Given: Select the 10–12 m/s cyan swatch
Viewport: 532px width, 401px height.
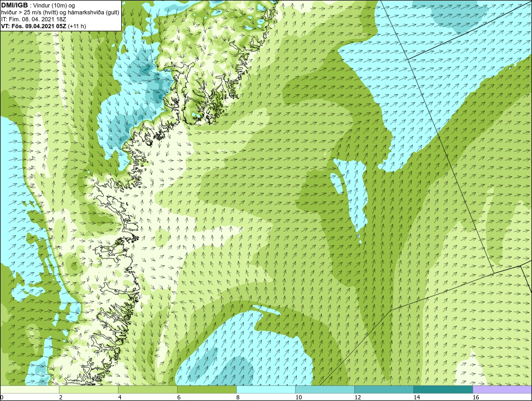Looking at the screenshot, I should pos(325,389).
